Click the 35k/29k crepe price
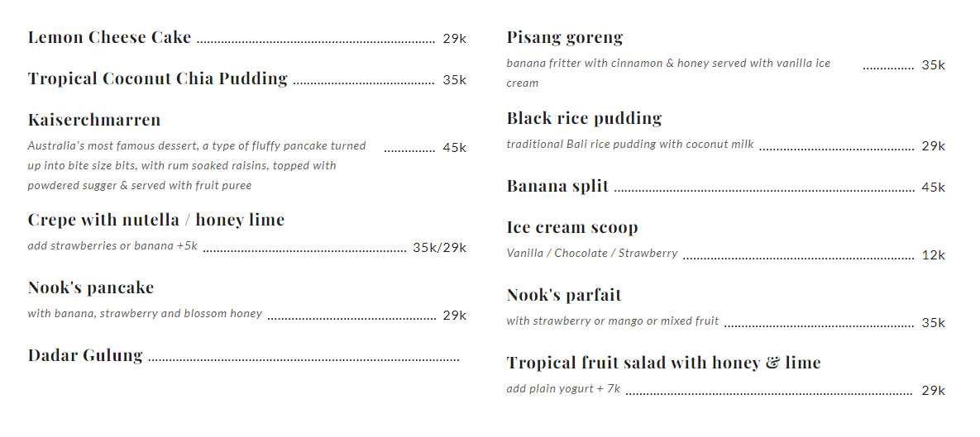 coord(439,247)
